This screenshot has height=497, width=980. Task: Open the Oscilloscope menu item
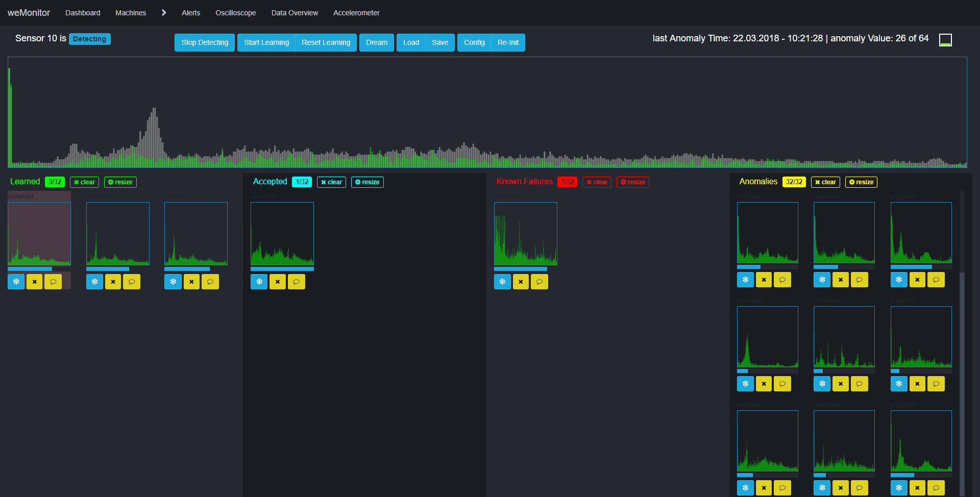point(235,13)
